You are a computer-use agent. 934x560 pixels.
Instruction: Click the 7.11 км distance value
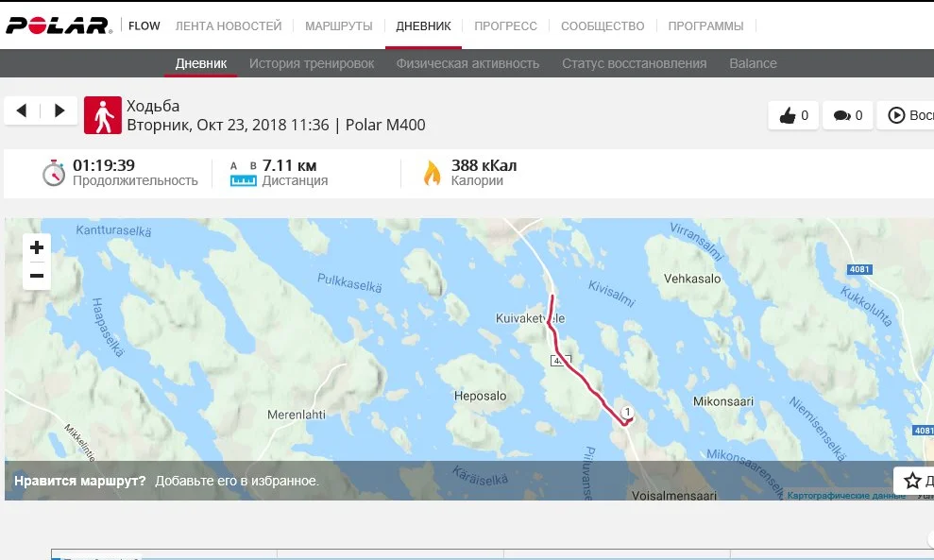(x=290, y=165)
